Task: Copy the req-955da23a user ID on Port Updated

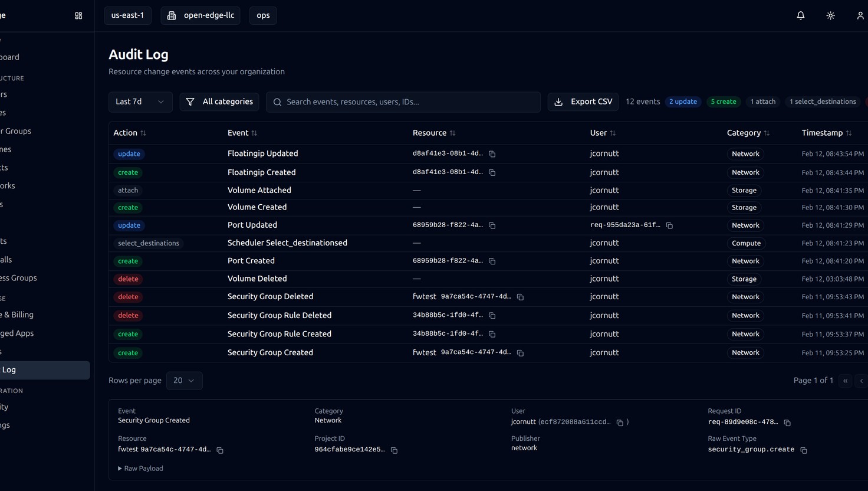Action: (x=669, y=225)
